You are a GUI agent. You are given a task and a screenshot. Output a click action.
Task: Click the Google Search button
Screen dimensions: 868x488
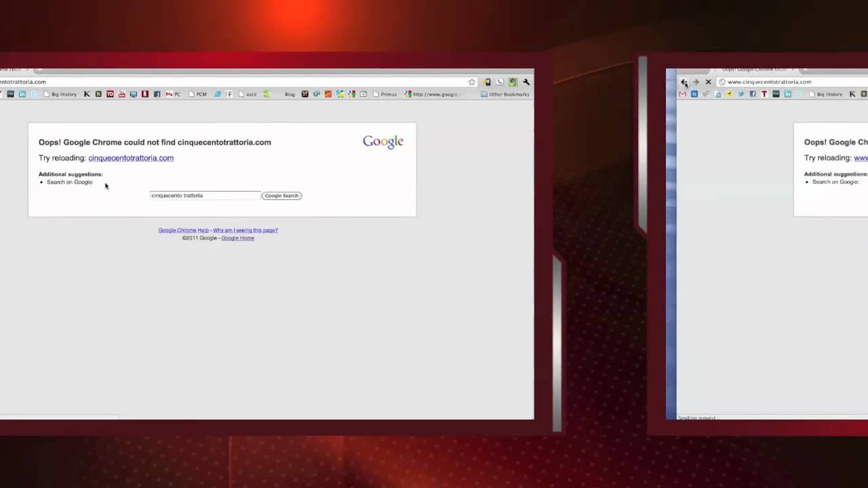(281, 195)
